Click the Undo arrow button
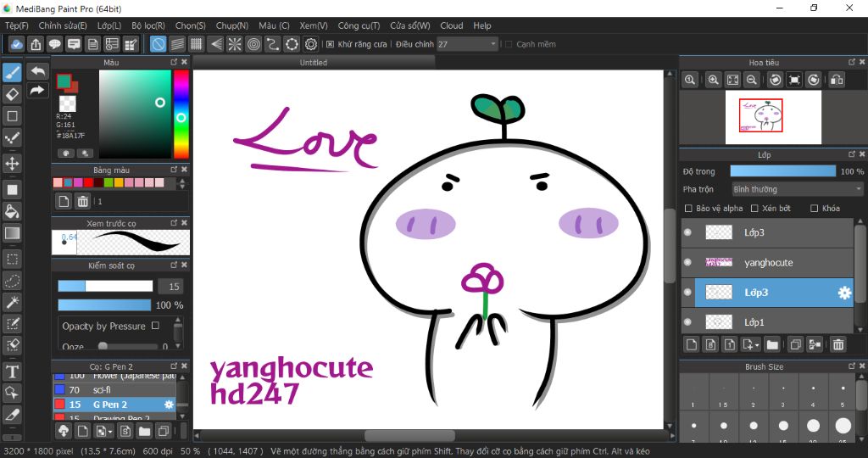Image resolution: width=868 pixels, height=458 pixels. [x=37, y=71]
